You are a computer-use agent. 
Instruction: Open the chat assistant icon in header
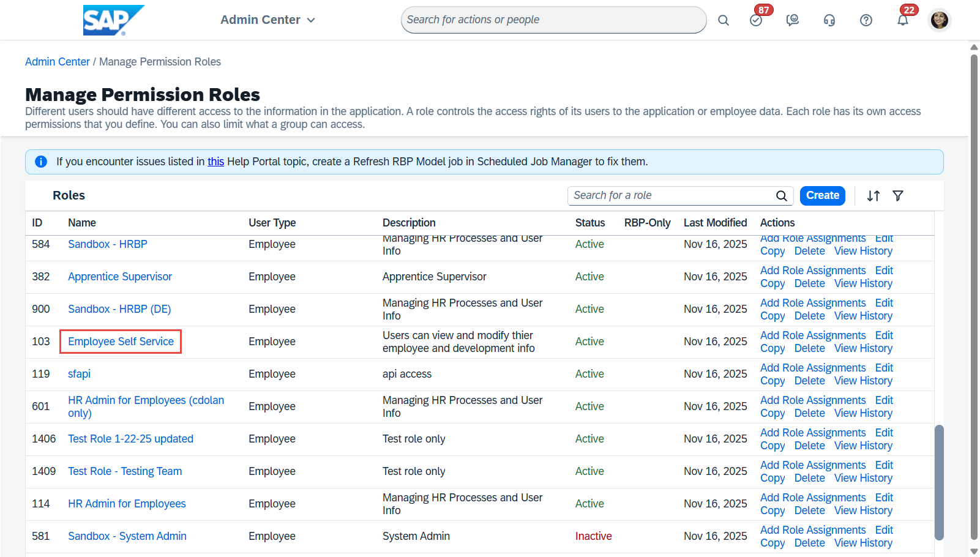[793, 20]
